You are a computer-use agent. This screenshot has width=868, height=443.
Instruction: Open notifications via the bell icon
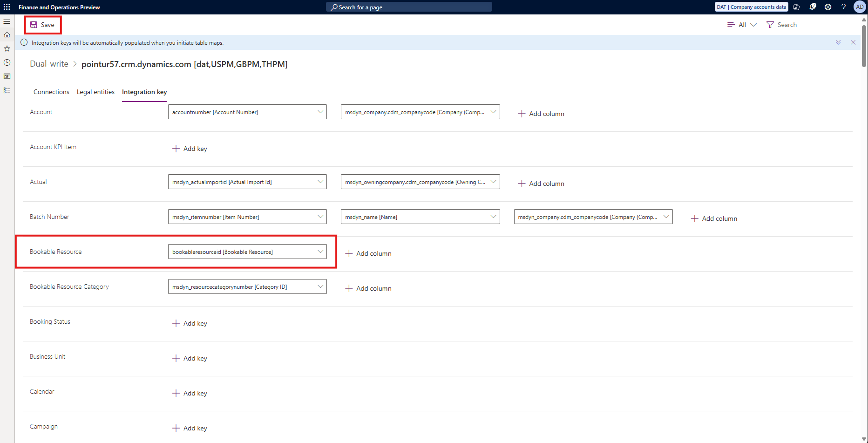pyautogui.click(x=813, y=7)
